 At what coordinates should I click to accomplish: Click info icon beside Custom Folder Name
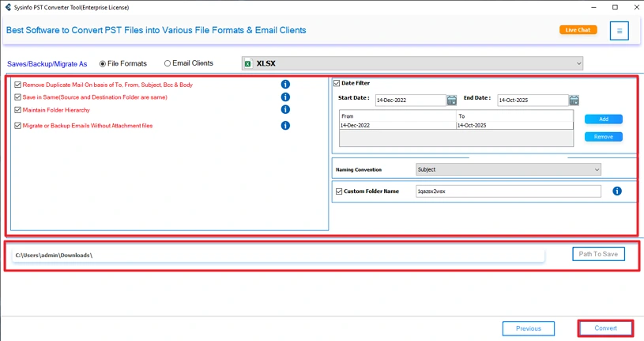(617, 191)
